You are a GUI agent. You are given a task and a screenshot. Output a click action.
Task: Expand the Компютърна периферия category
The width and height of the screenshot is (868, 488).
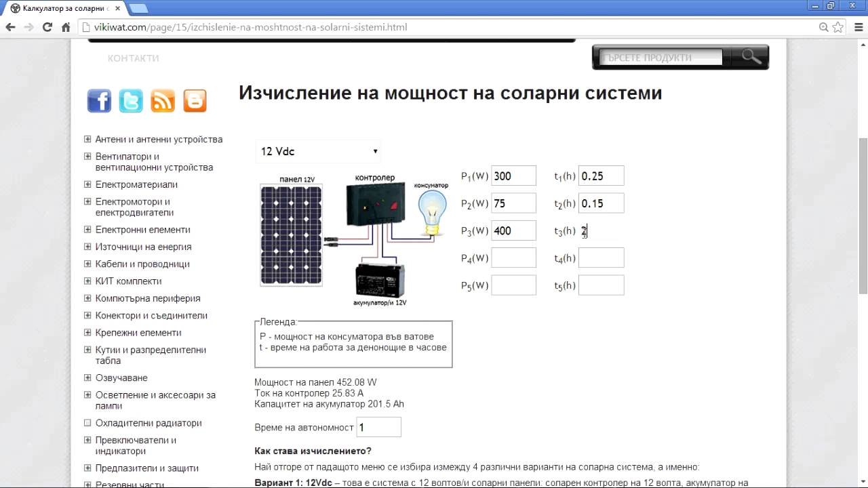[87, 298]
